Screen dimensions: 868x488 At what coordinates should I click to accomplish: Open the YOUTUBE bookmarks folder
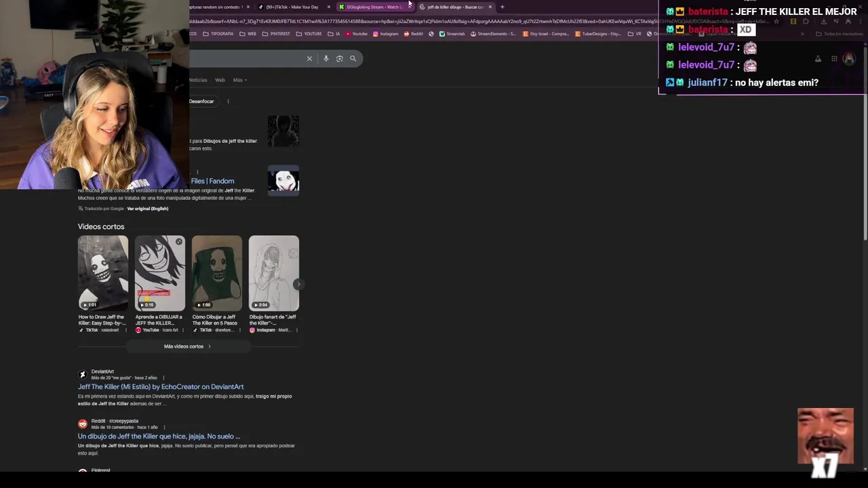[309, 34]
